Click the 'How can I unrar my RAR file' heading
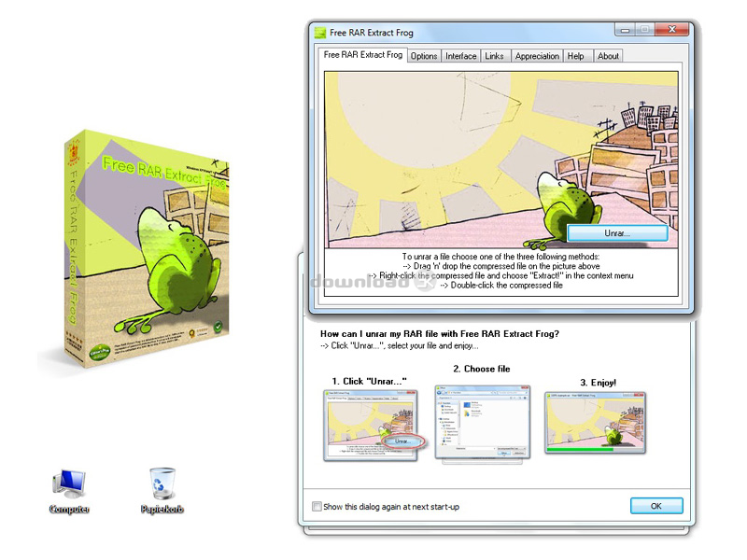 pyautogui.click(x=439, y=334)
